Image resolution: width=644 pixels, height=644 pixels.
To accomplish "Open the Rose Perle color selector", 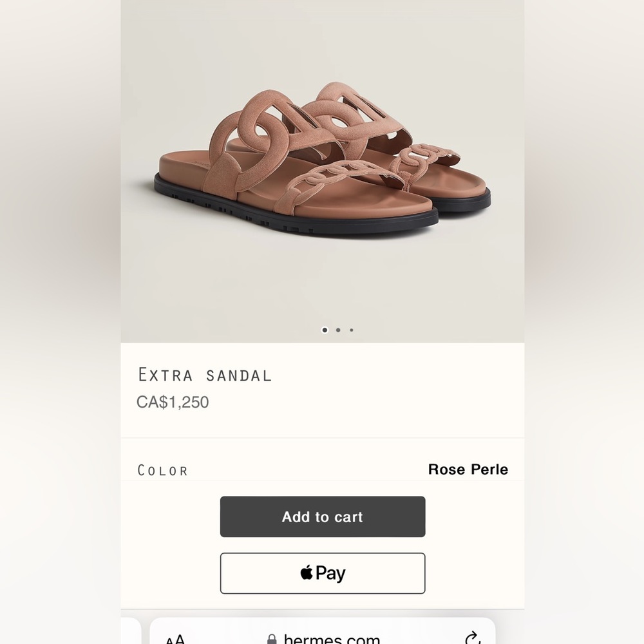I will [x=468, y=469].
